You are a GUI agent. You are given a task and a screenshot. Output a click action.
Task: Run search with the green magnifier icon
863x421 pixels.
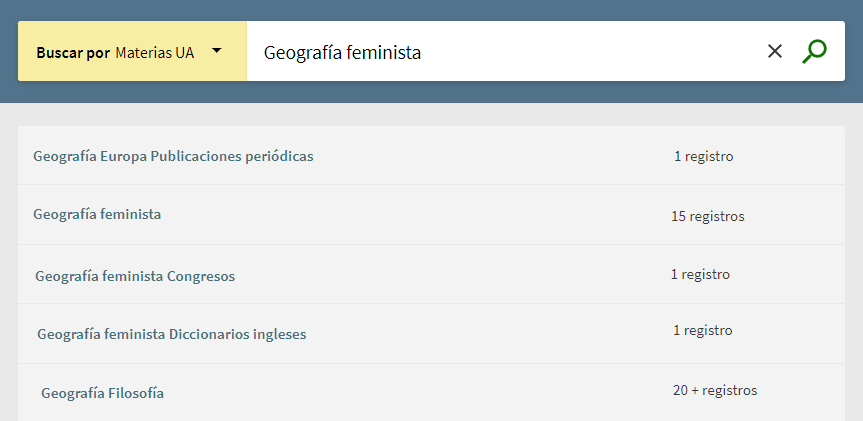coord(814,51)
